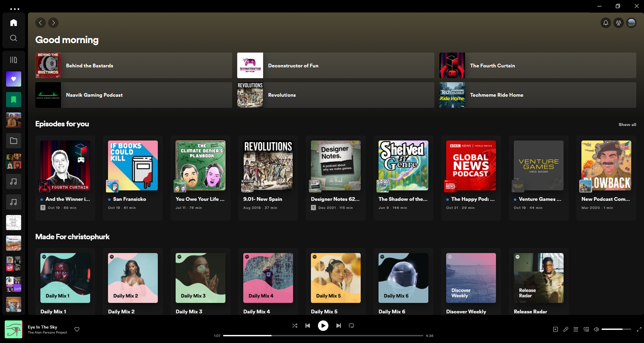Open Behind the Bastards shortcut
644x343 pixels.
pos(134,65)
